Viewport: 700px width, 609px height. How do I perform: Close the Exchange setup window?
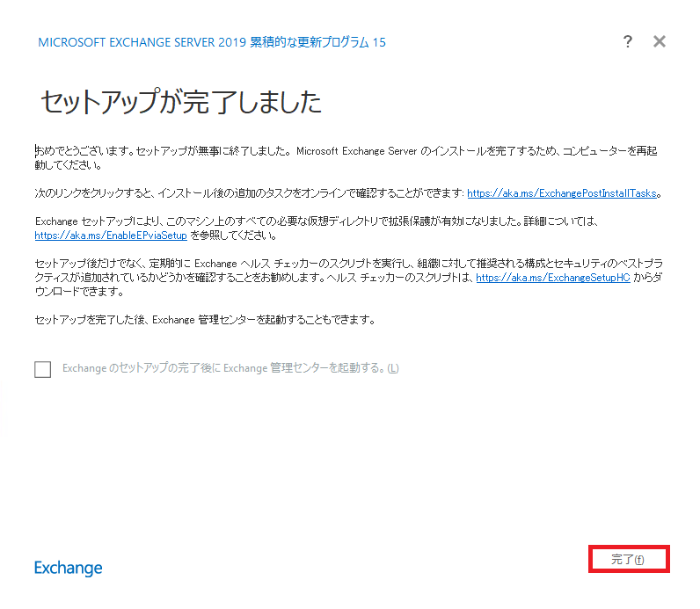click(x=660, y=41)
